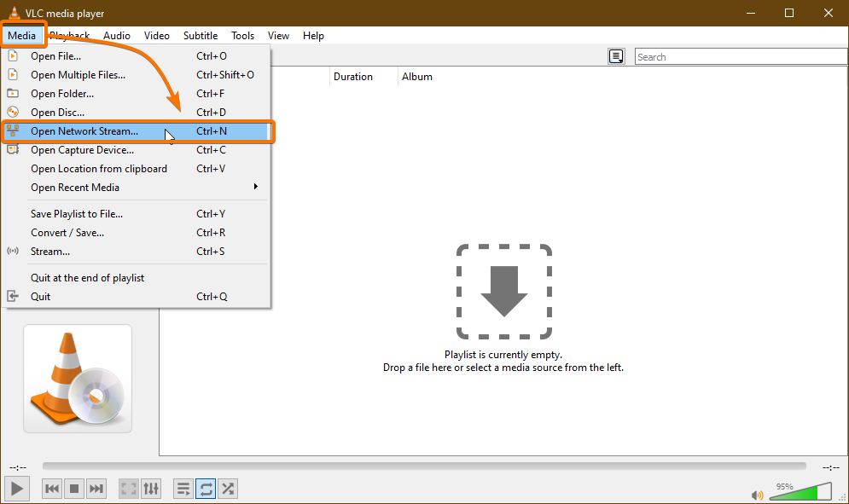This screenshot has height=504, width=849.
Task: Mute audio via speaker icon
Action: [x=757, y=495]
